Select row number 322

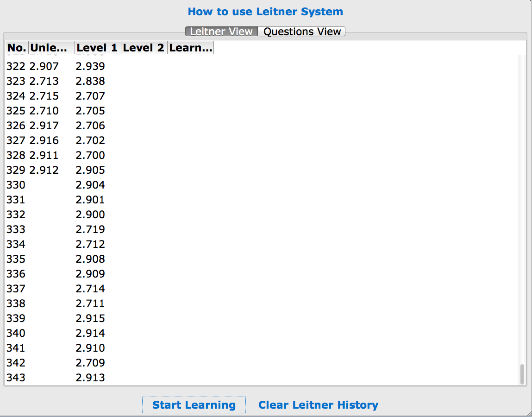(x=16, y=66)
